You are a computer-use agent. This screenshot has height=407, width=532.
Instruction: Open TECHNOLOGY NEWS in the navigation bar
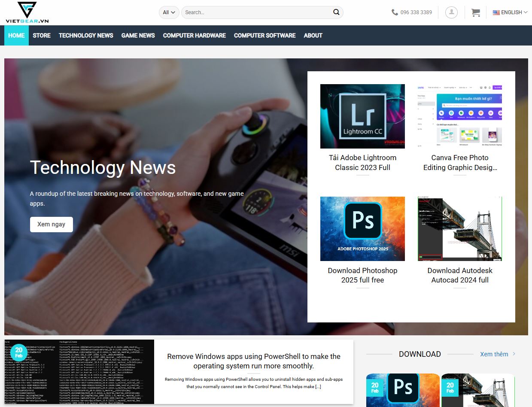click(86, 35)
